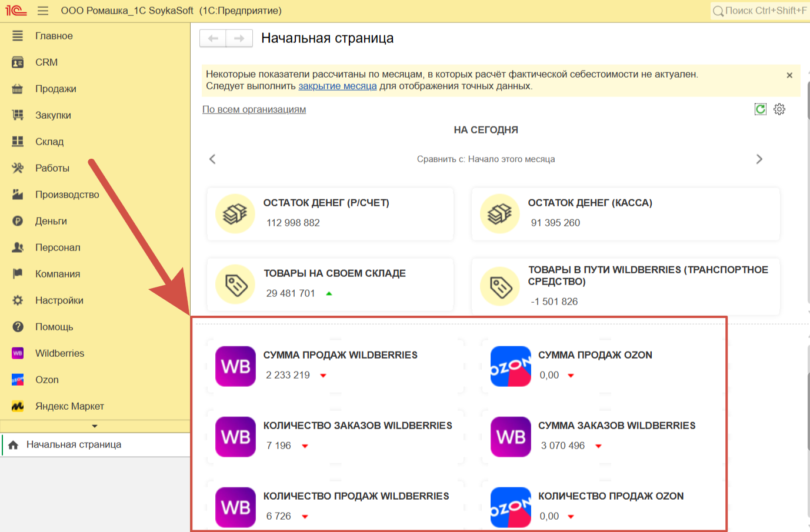Open dashboard settings gear icon
Image resolution: width=810 pixels, height=532 pixels.
(779, 109)
